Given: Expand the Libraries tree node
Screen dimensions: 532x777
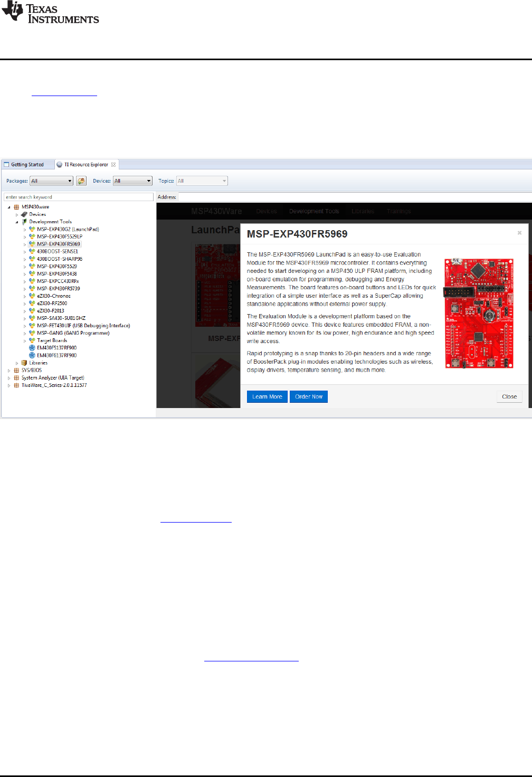Looking at the screenshot, I should point(17,363).
